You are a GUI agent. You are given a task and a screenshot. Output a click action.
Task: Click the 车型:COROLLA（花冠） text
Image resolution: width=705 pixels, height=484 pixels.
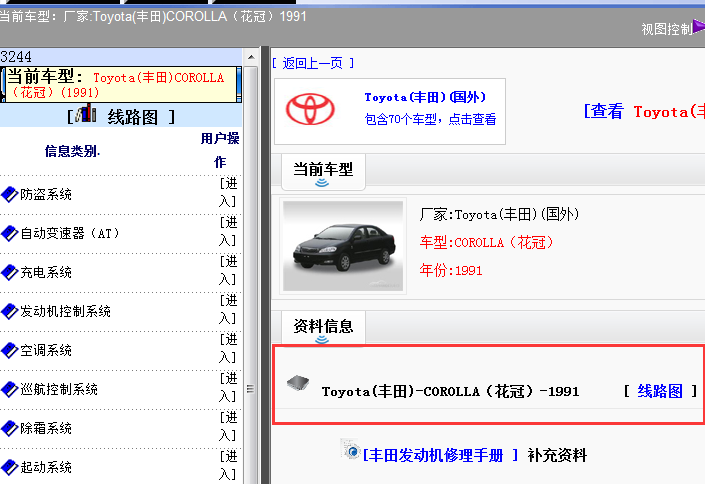[x=486, y=243]
